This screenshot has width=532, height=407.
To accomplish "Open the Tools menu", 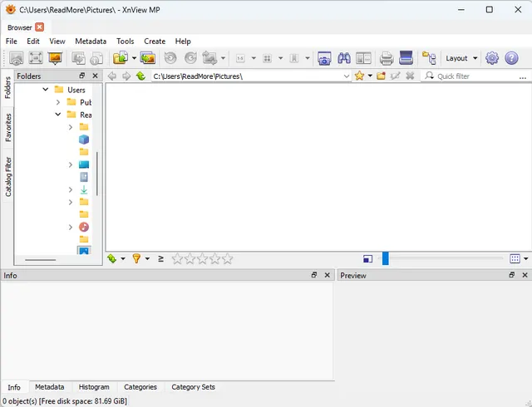I will click(x=125, y=41).
